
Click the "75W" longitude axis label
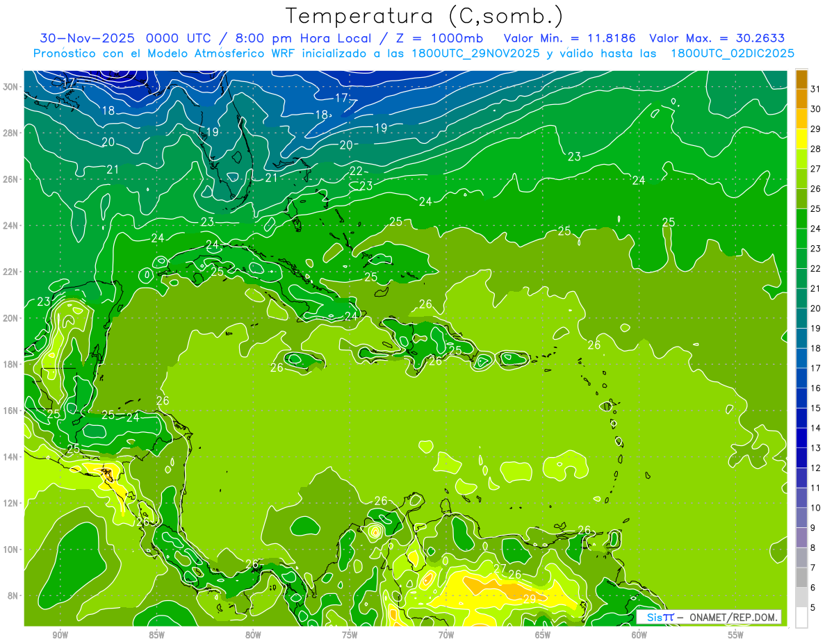[x=350, y=634]
